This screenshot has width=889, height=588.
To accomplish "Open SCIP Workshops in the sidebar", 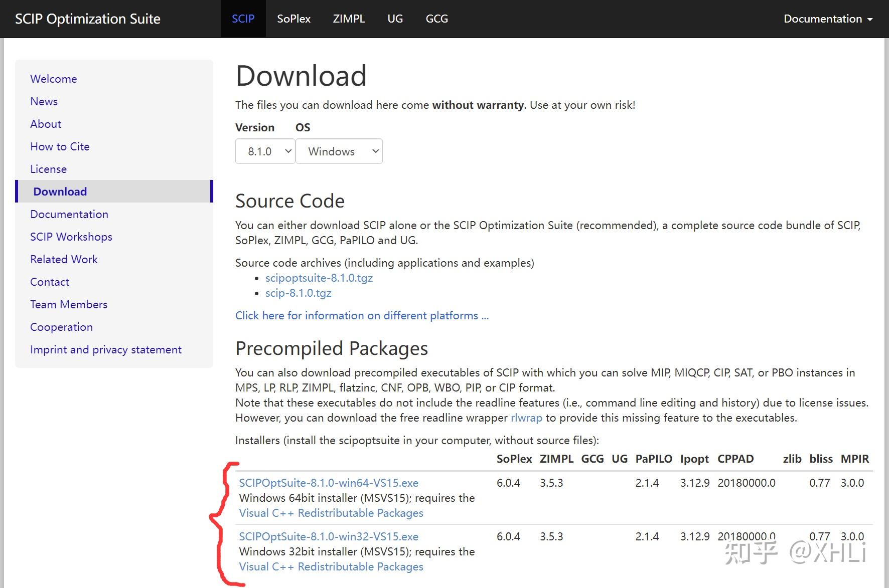I will [x=71, y=237].
